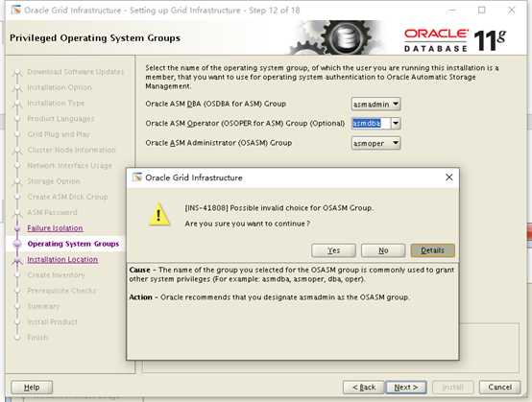Image resolution: width=532 pixels, height=402 pixels.
Task: Open the OSASM Administrator group dropdown
Action: (375, 143)
